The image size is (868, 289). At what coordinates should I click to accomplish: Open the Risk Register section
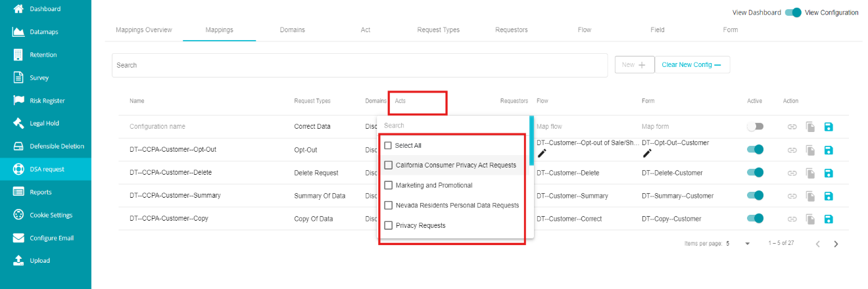(45, 100)
